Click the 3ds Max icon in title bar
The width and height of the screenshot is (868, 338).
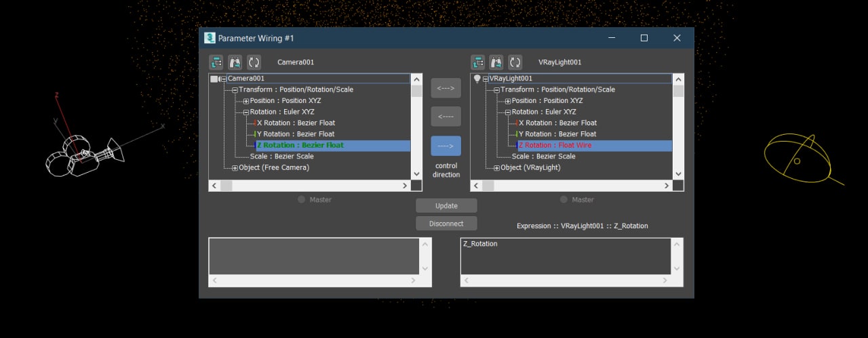(210, 38)
